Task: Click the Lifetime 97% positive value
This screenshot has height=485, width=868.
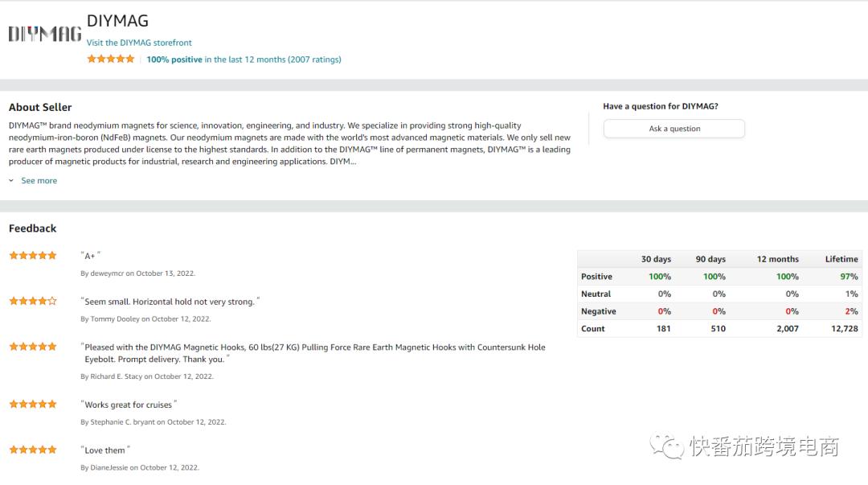Action: pos(848,277)
